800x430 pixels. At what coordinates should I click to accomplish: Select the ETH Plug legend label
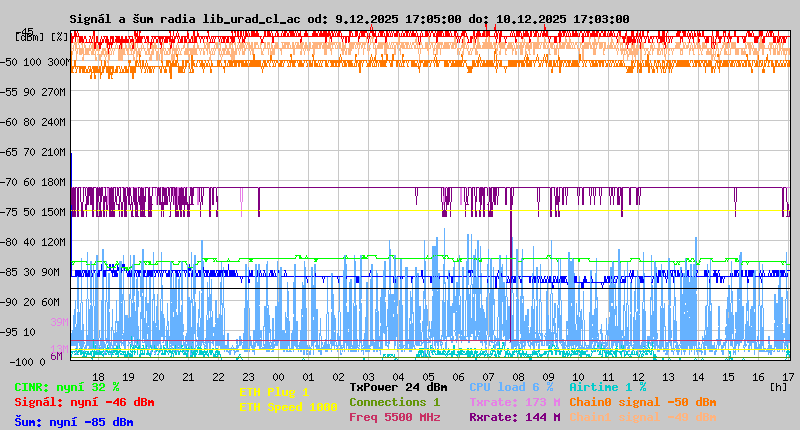(274, 392)
